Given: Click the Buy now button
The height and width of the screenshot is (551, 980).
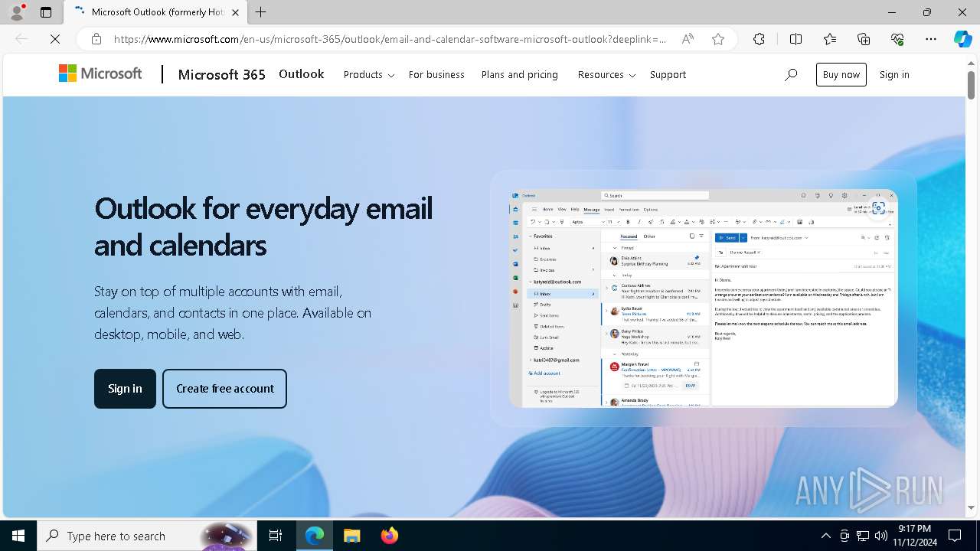Looking at the screenshot, I should pyautogui.click(x=841, y=74).
